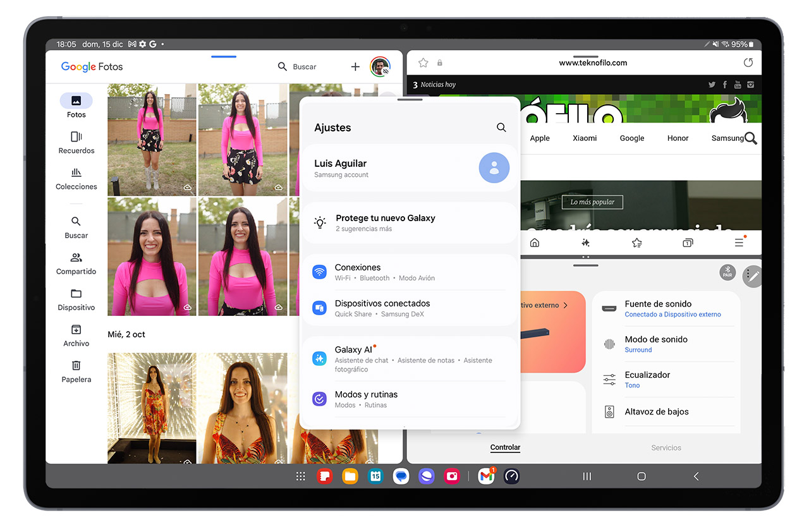Go to browser home page
Viewport: 809px width, 532px height.
(x=535, y=243)
